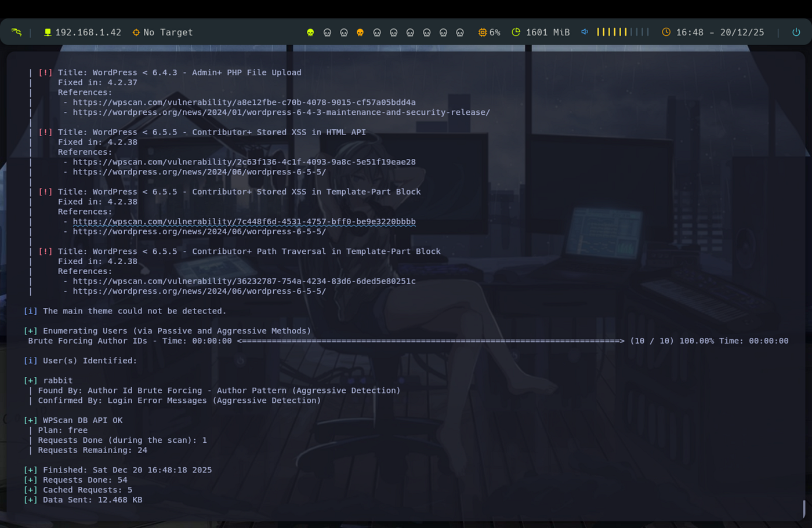Open wpscan link ending 2c63f136...5e51f19eae28
The image size is (812, 528).
(x=244, y=162)
